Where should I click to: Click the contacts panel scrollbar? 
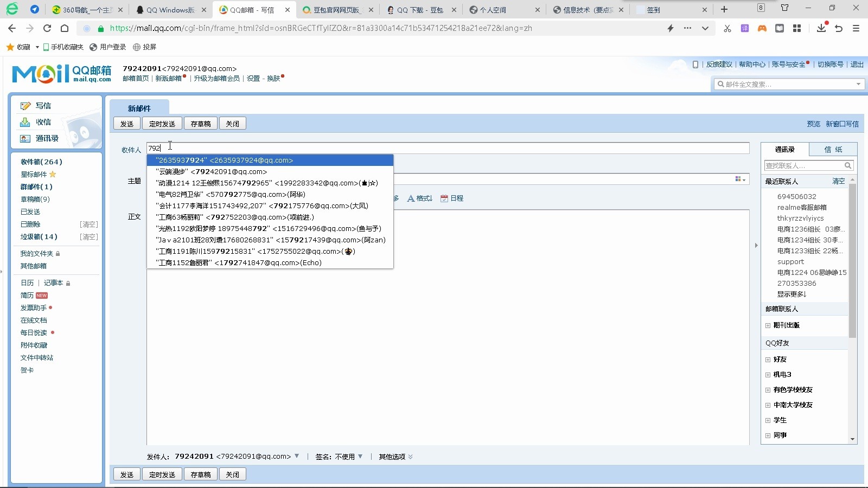tap(852, 260)
